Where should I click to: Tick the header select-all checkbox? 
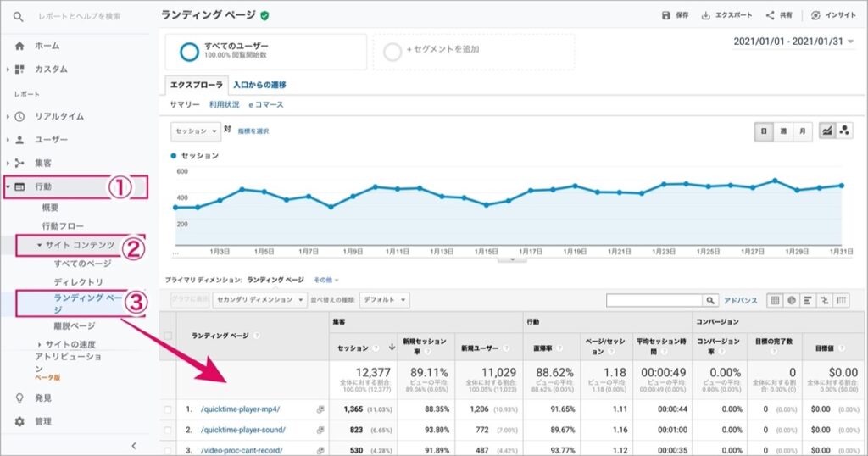[168, 336]
